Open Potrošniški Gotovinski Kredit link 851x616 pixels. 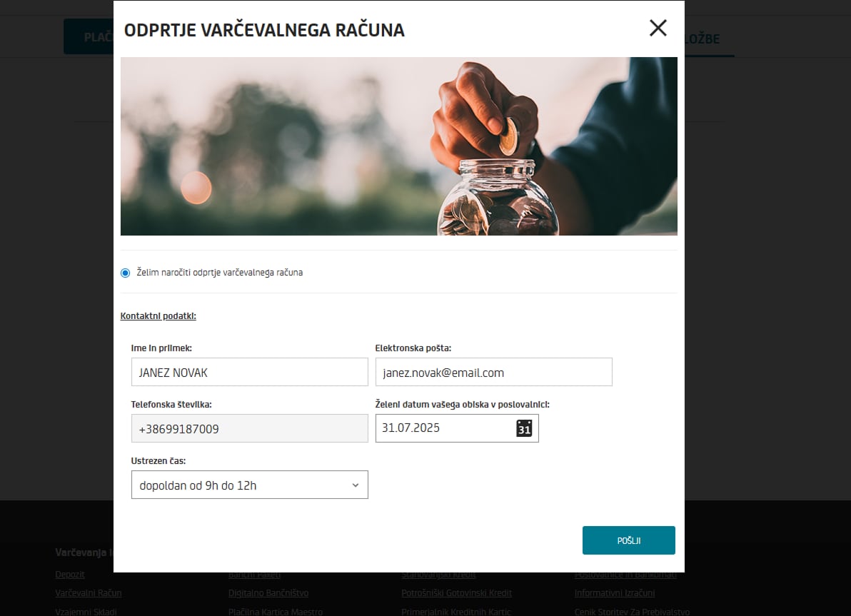(456, 592)
